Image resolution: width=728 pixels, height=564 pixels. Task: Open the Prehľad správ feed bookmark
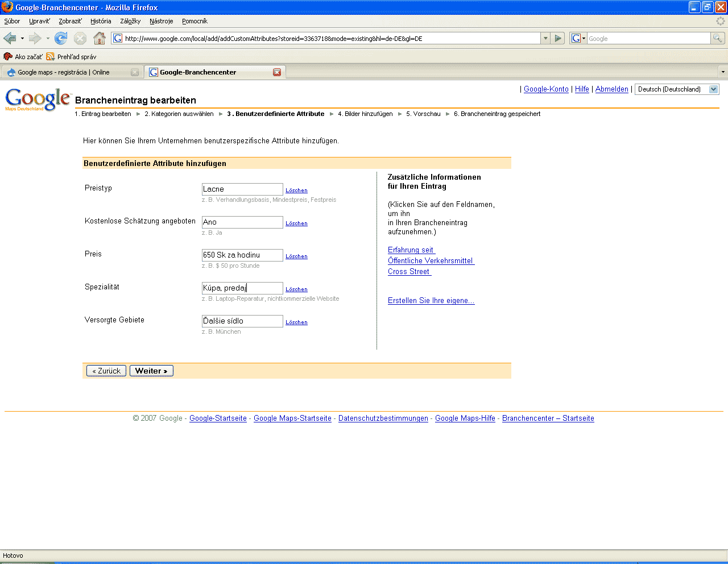(71, 56)
